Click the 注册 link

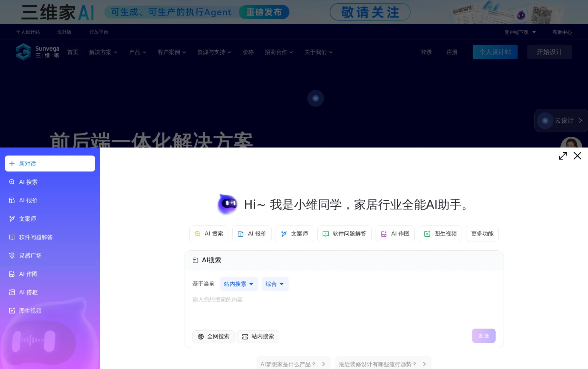tap(452, 52)
